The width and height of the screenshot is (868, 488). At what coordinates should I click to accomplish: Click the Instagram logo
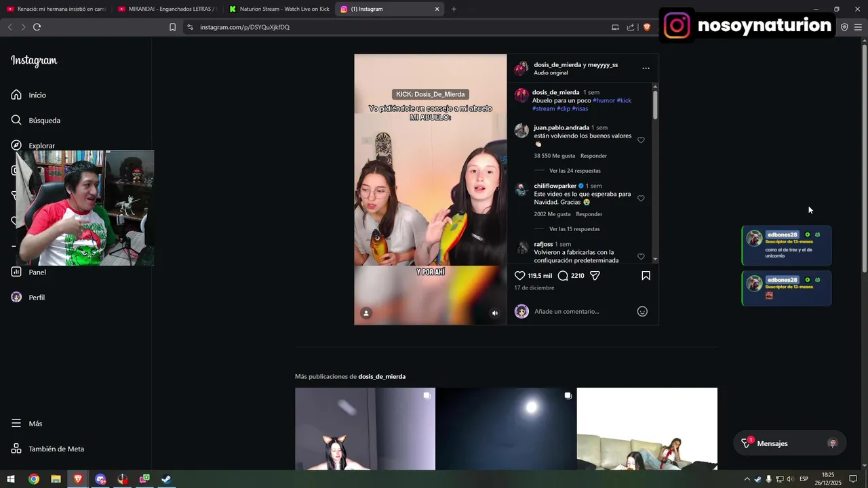click(34, 60)
